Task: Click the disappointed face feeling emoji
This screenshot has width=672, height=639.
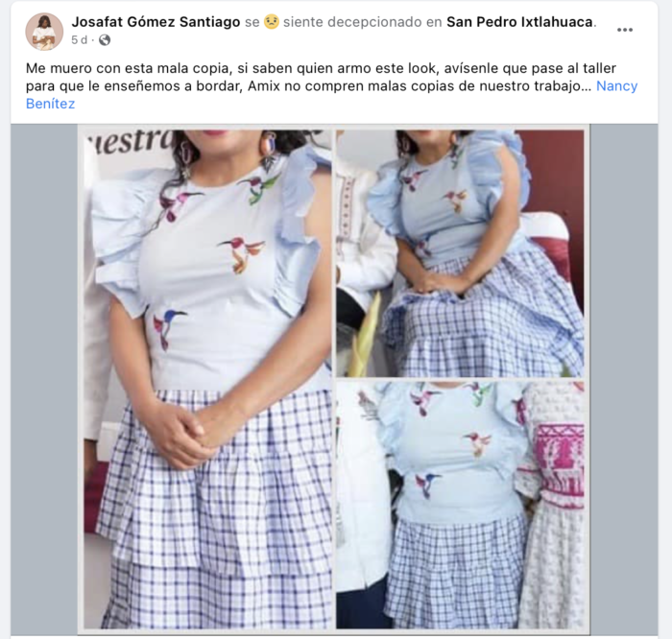Action: tap(272, 21)
